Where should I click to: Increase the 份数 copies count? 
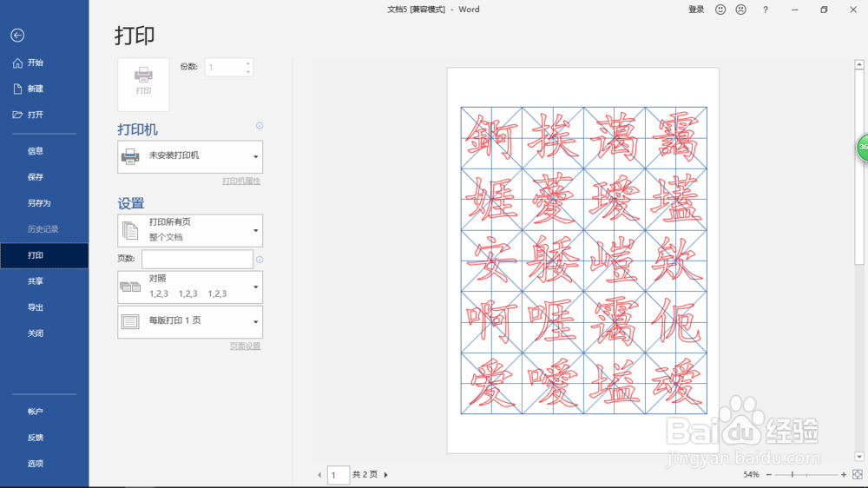click(x=248, y=63)
